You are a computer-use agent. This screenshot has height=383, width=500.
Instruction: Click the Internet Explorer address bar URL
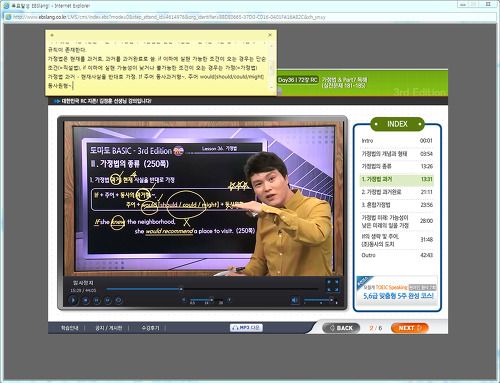[169, 17]
